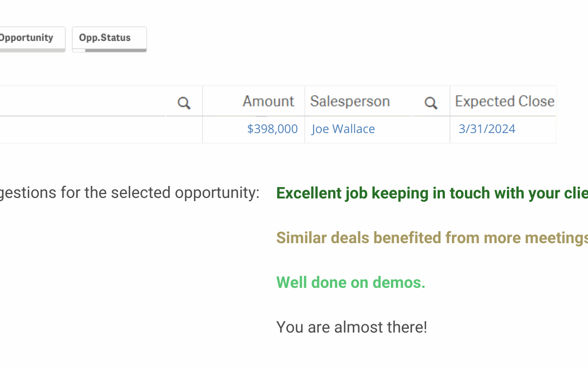Viewport: 588px width, 368px height.
Task: Select the Joe Wallace salesperson cell
Action: (x=343, y=129)
